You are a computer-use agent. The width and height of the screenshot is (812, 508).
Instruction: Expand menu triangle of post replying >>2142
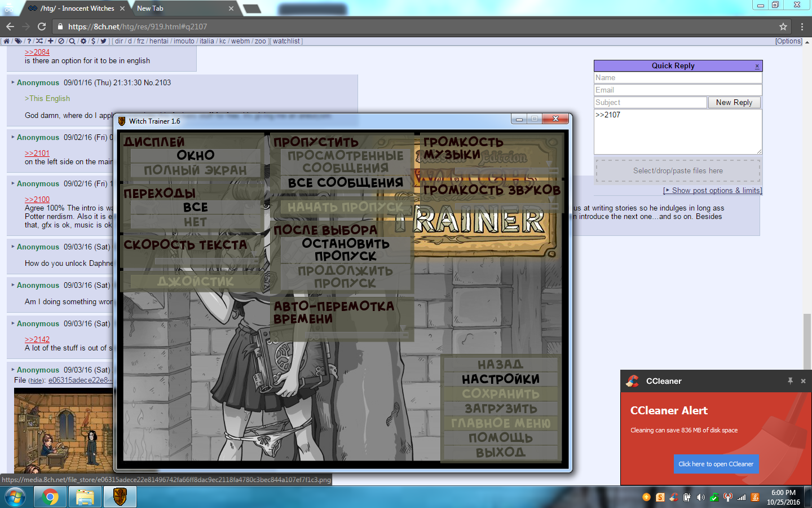click(13, 323)
